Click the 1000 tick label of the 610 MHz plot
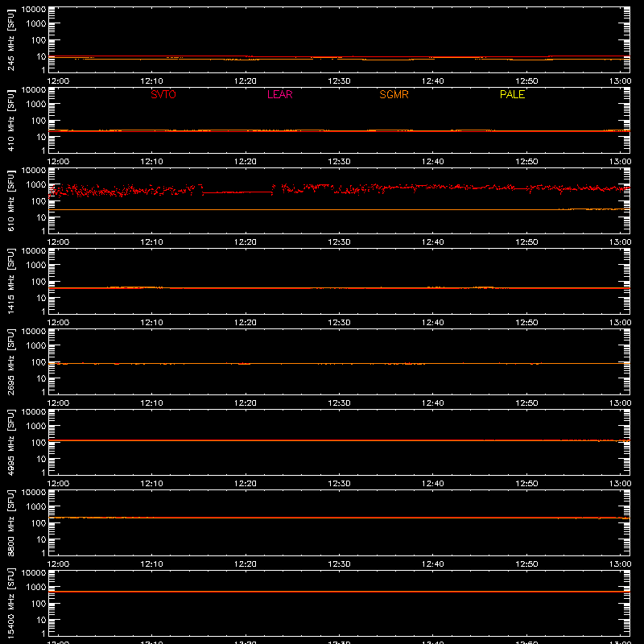644x644 pixels. [36, 185]
